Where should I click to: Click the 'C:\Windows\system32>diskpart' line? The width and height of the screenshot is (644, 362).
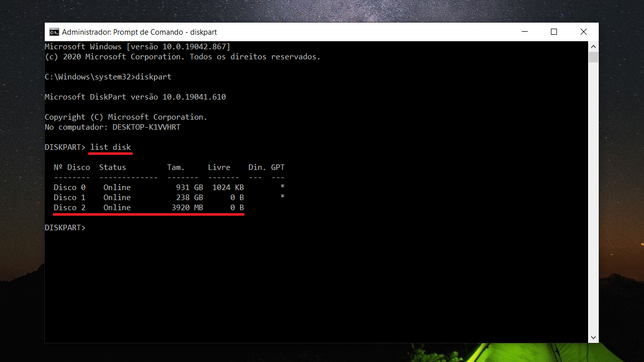point(108,77)
